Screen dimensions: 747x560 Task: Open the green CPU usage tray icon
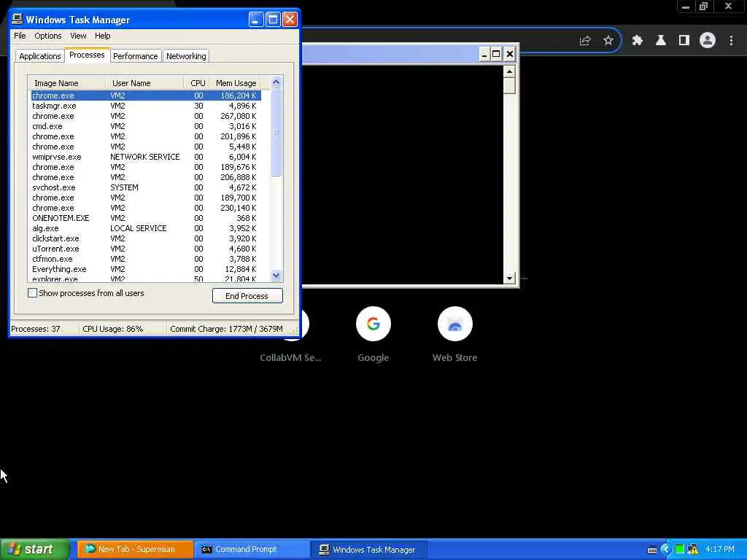(x=680, y=550)
